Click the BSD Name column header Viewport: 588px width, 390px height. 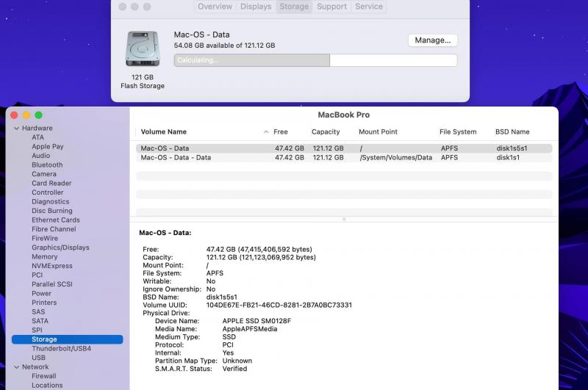pos(512,132)
